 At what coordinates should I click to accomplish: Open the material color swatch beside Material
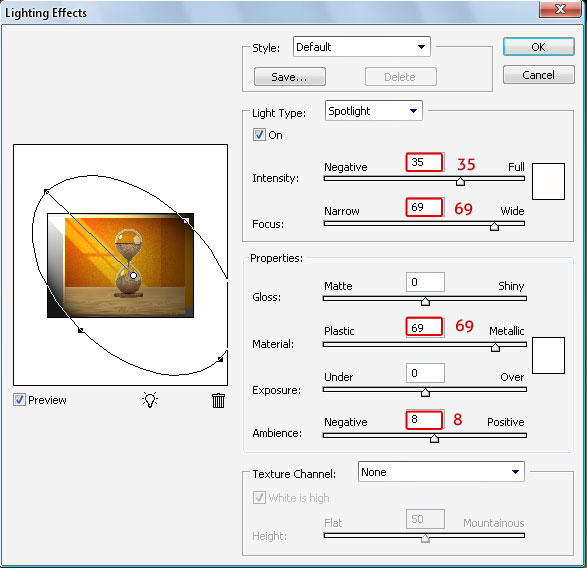(548, 355)
